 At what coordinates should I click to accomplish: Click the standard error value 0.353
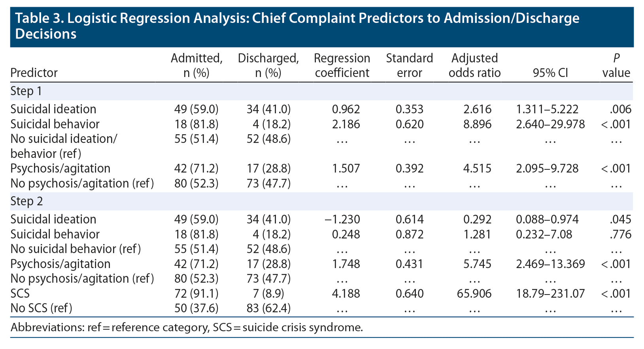click(x=409, y=109)
